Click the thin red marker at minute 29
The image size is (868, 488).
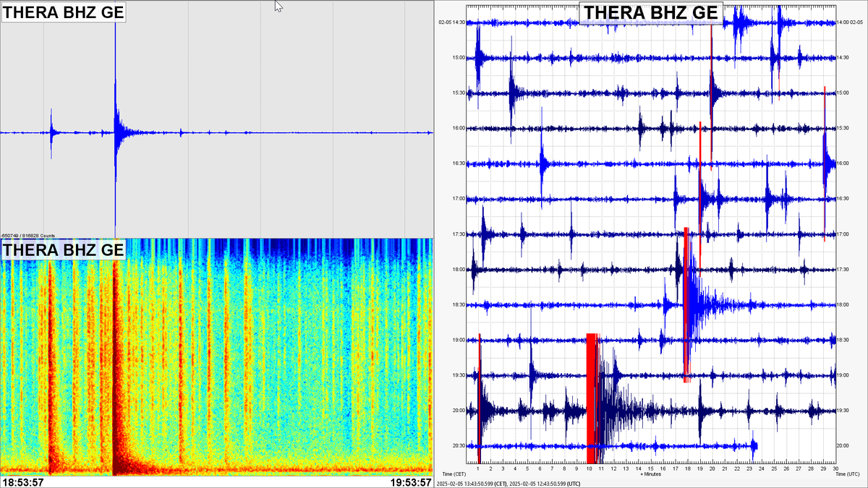(x=825, y=163)
